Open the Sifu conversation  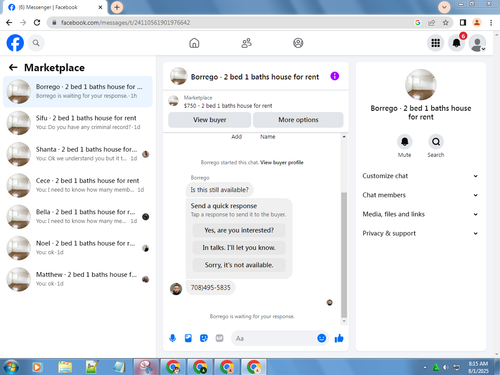78,123
